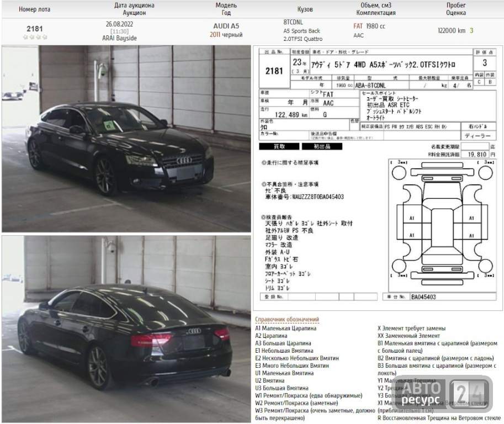Click the Модель Год column header
The height and width of the screenshot is (424, 504).
(226, 9)
